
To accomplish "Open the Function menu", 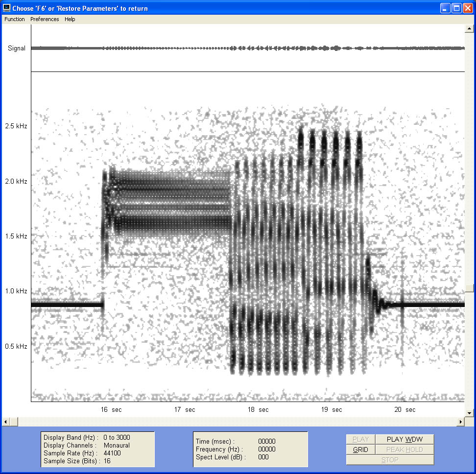I will click(15, 19).
